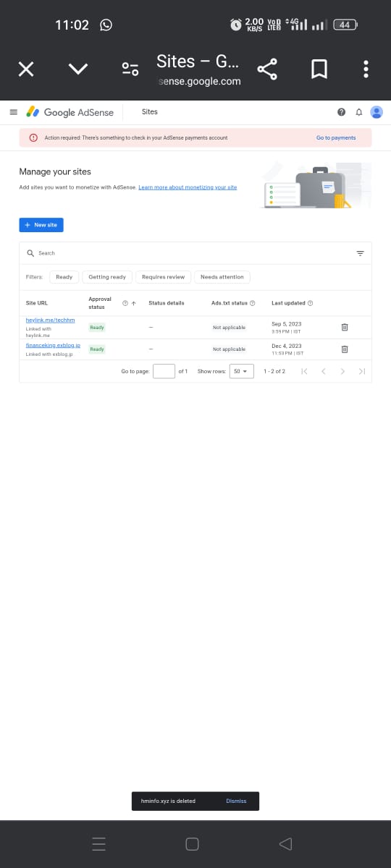Tap the Android recent apps button
The width and height of the screenshot is (391, 868).
(x=99, y=844)
